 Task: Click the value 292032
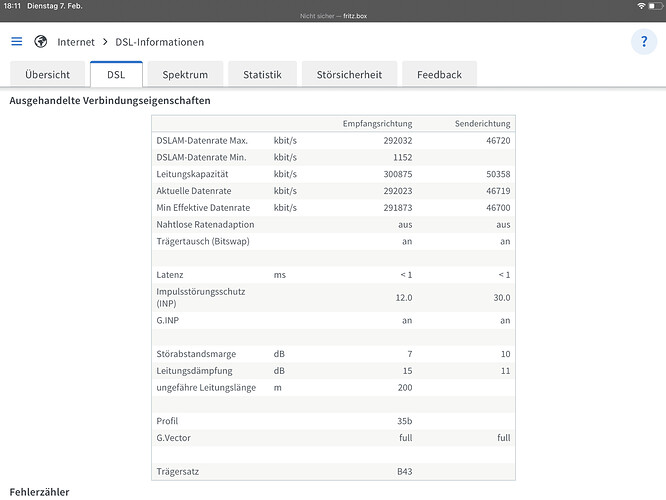[398, 141]
